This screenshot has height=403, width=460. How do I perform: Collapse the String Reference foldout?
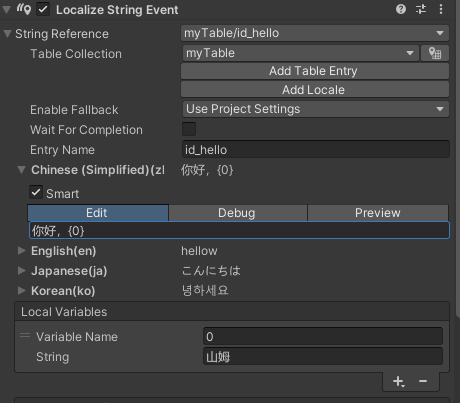[7, 34]
